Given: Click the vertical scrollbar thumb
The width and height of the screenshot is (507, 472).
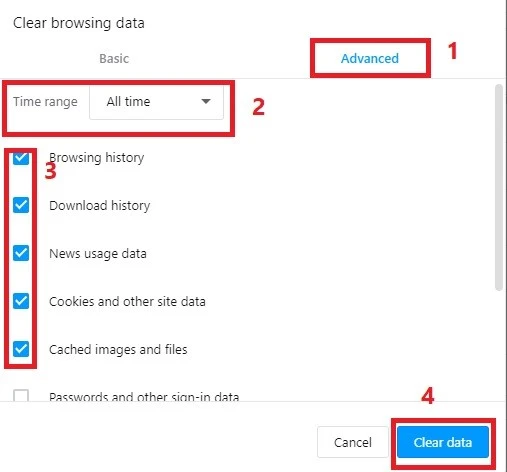Looking at the screenshot, I should 499,188.
